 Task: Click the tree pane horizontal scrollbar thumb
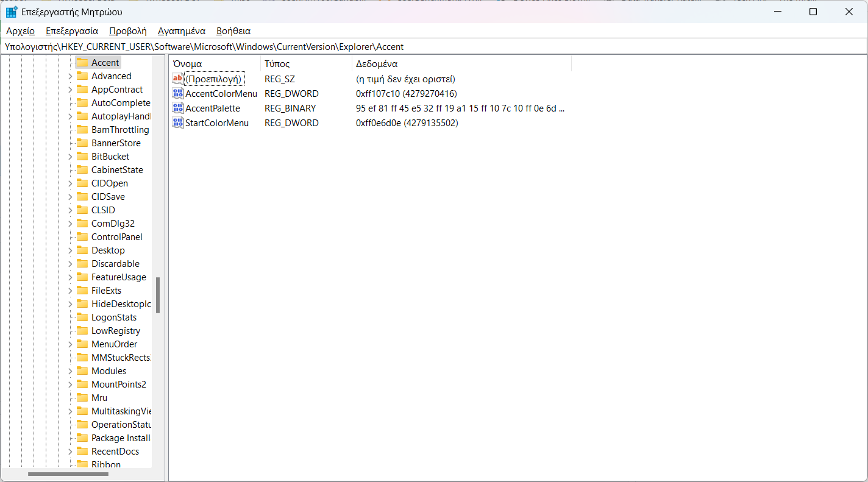[68, 474]
